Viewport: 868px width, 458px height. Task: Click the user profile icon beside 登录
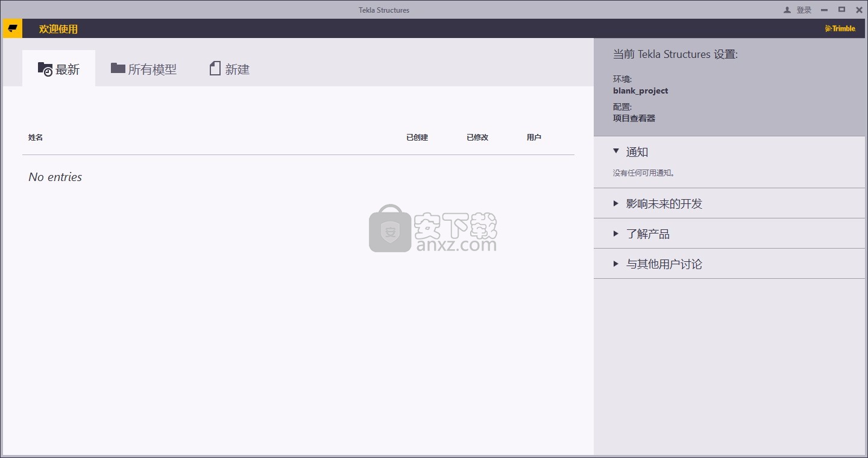[x=787, y=10]
